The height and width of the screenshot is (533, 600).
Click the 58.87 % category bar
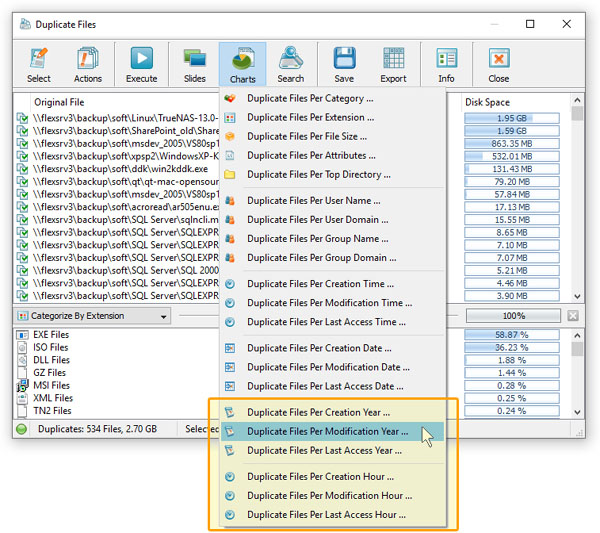click(512, 335)
